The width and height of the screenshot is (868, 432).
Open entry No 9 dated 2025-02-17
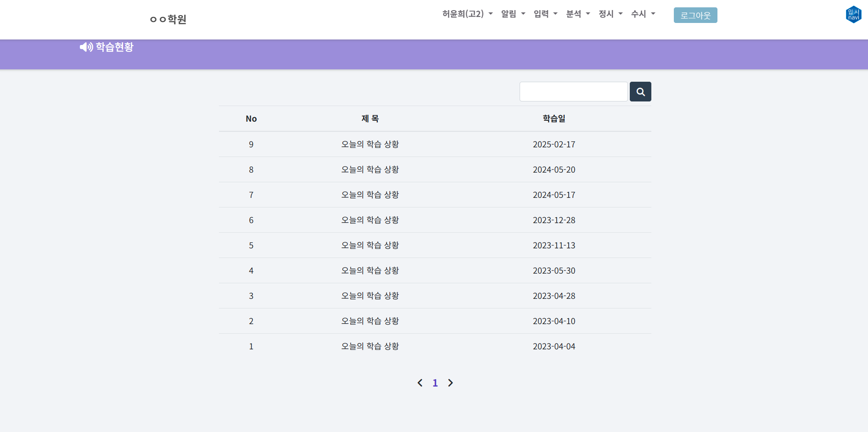click(x=370, y=144)
